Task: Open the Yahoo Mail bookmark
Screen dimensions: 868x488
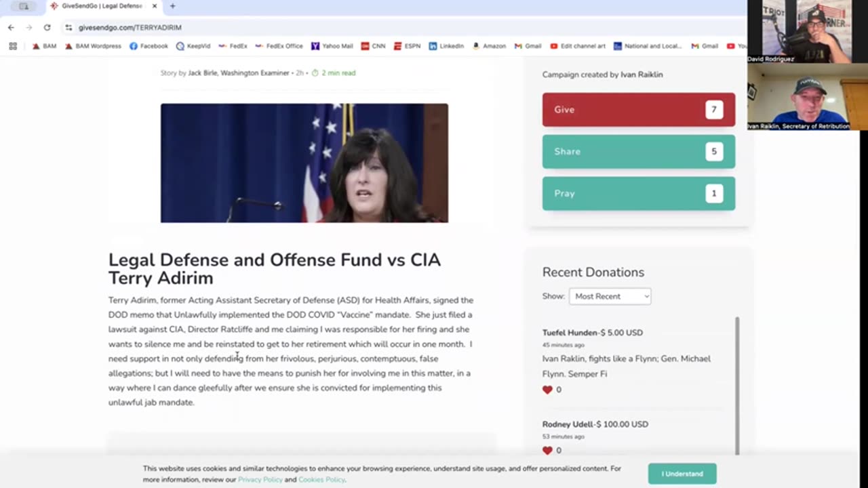Action: point(332,46)
